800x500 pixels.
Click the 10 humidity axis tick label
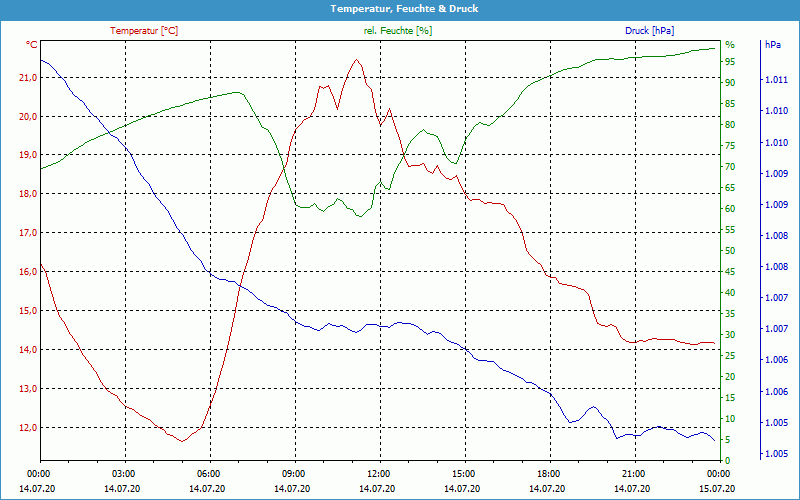point(730,419)
